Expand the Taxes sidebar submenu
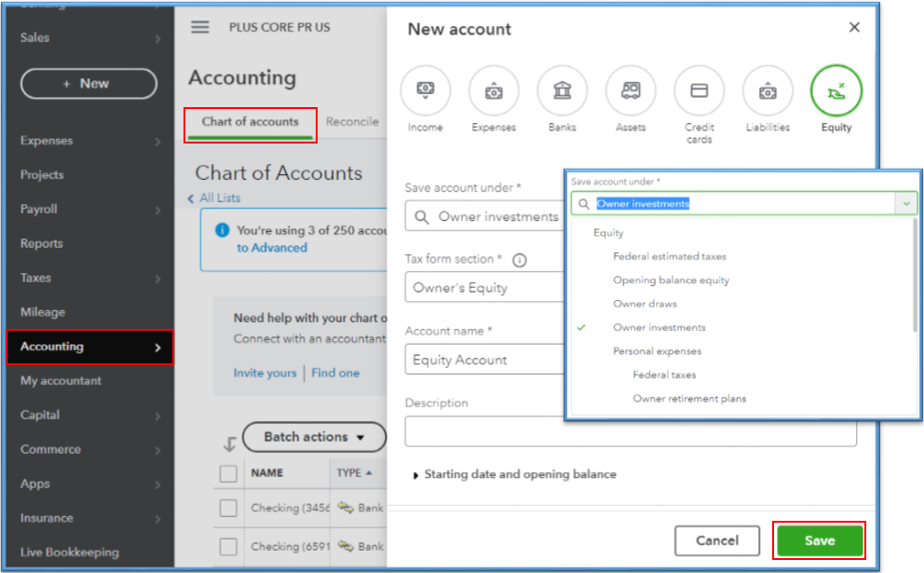The height and width of the screenshot is (573, 924). pos(157,279)
